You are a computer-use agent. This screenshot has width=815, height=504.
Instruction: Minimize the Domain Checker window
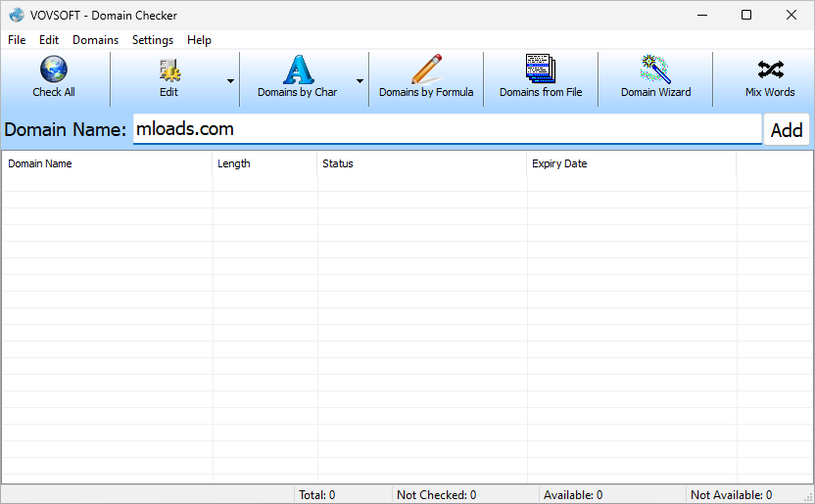[702, 15]
